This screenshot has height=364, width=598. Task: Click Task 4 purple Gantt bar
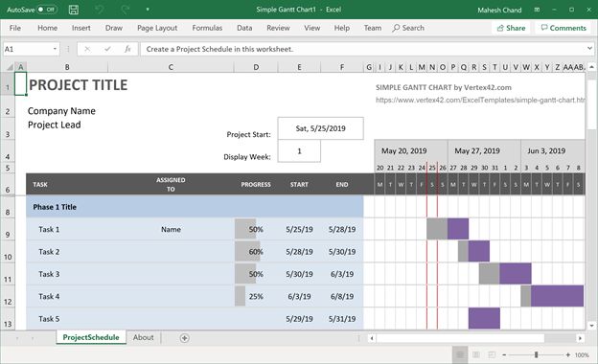click(x=557, y=296)
